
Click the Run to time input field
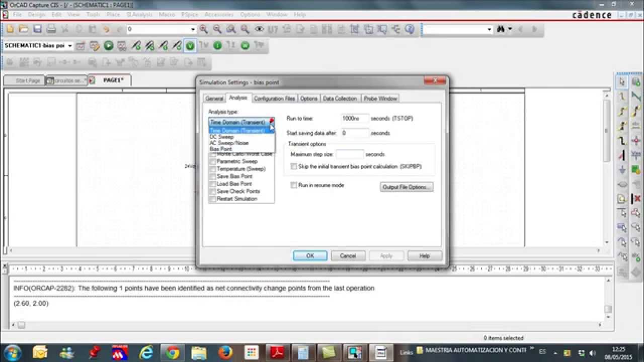point(355,119)
